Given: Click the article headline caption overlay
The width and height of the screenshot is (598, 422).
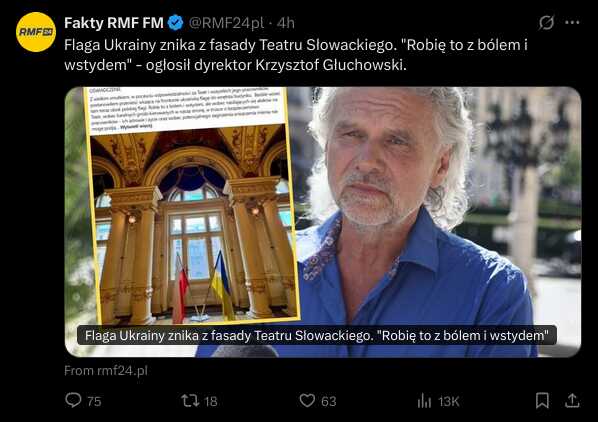Looking at the screenshot, I should click(x=317, y=335).
